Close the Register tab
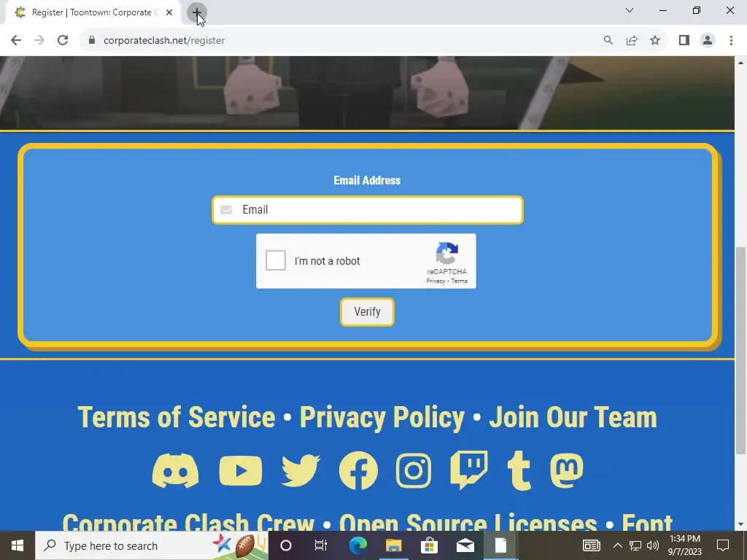This screenshot has width=747, height=560. point(169,12)
